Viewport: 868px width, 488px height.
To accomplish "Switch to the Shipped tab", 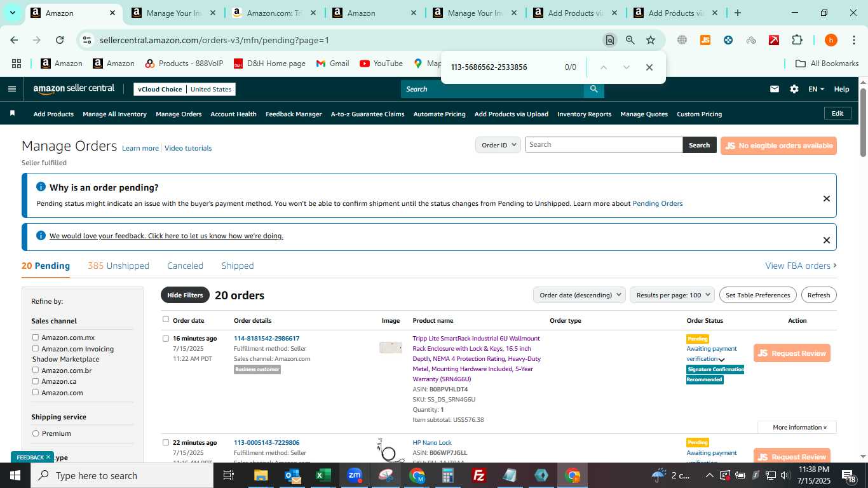I will click(237, 266).
